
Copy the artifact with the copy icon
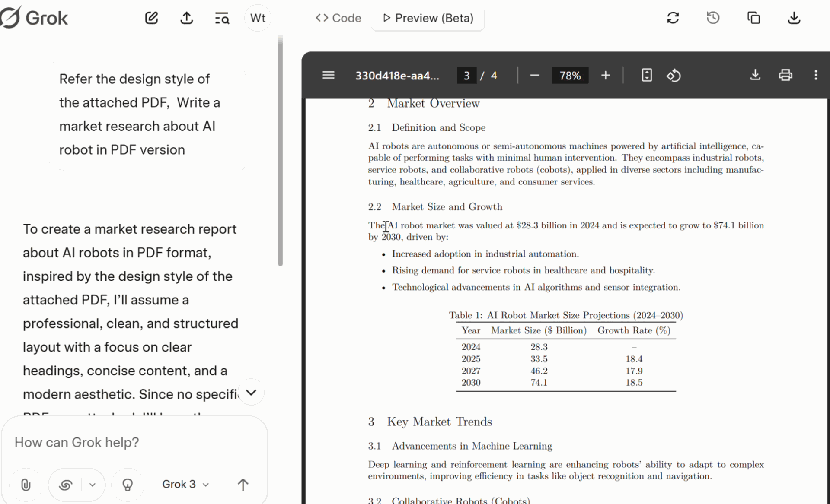point(754,18)
